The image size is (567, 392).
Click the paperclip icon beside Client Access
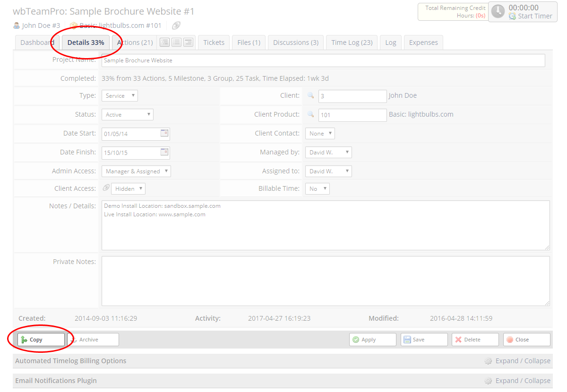[x=105, y=188]
